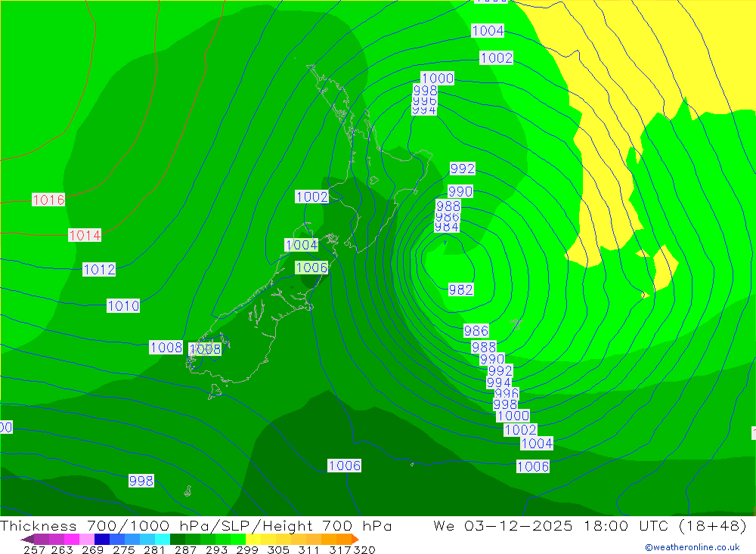
Task: Click legend value 257
Action: [34, 549]
